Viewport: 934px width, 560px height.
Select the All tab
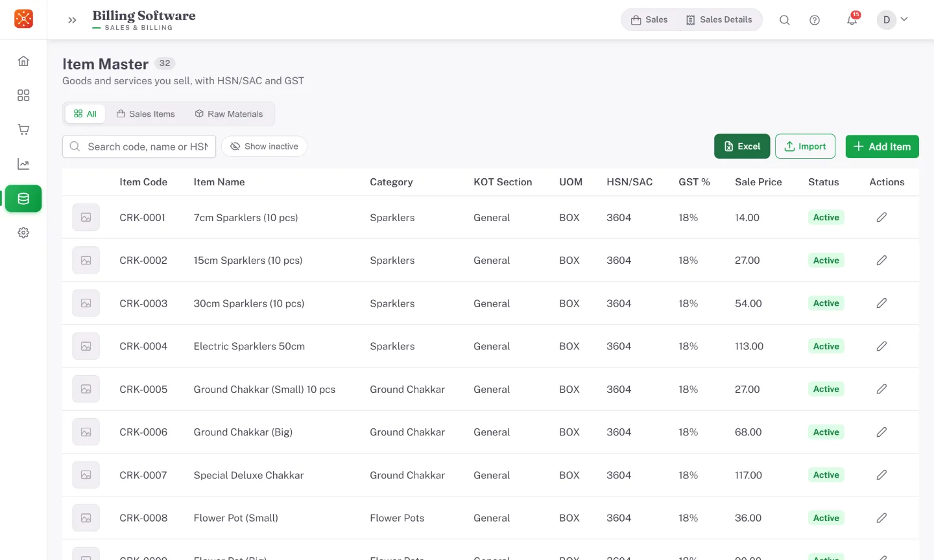[x=85, y=114]
